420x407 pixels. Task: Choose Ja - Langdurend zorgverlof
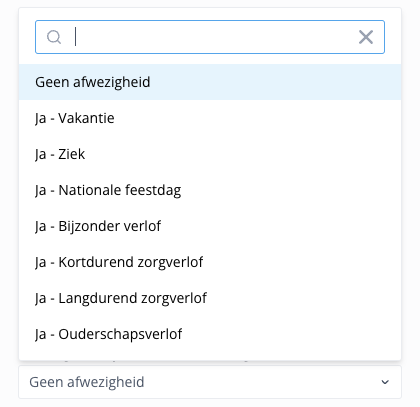[210, 298]
